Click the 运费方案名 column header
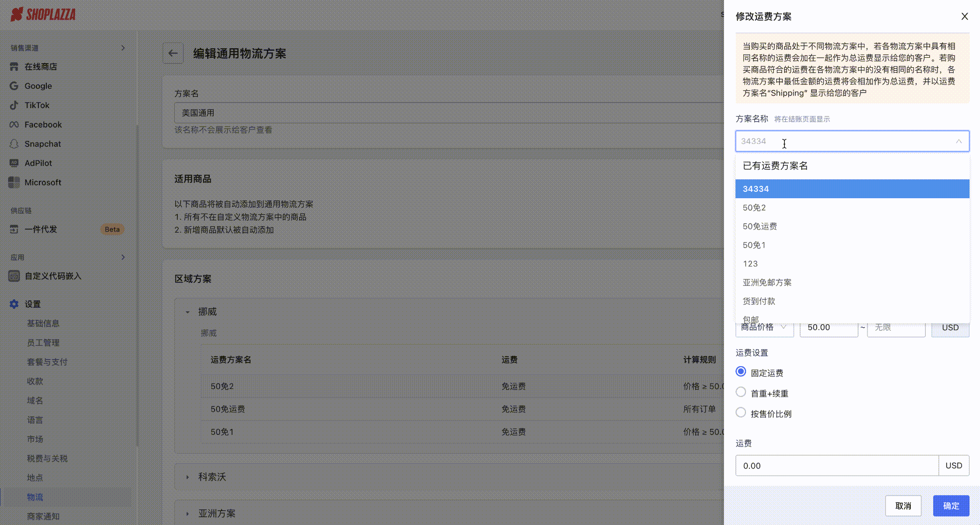The height and width of the screenshot is (525, 980). click(x=231, y=360)
